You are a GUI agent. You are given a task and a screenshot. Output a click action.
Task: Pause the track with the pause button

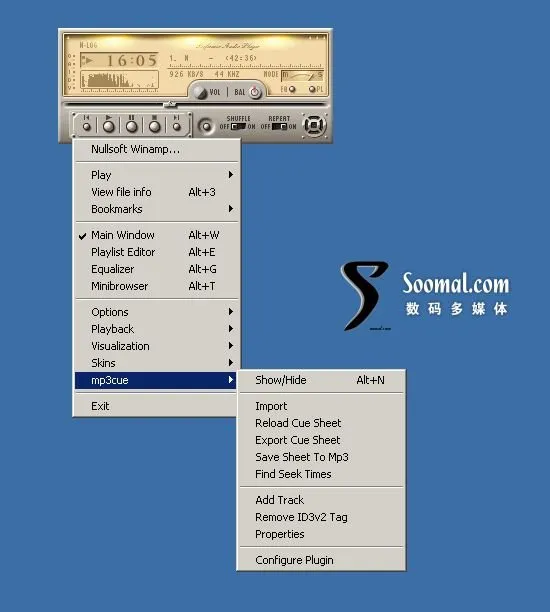pos(132,126)
